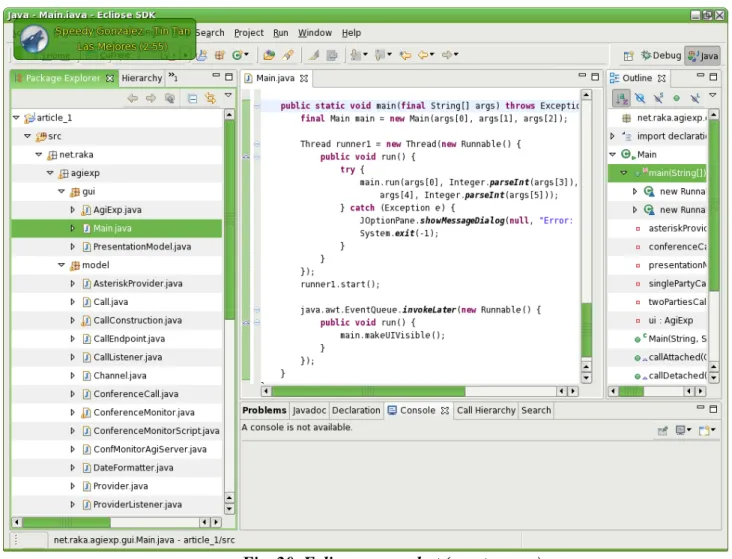732x559 pixels.
Task: Click the Display Selected Console icon
Action: pos(683,430)
